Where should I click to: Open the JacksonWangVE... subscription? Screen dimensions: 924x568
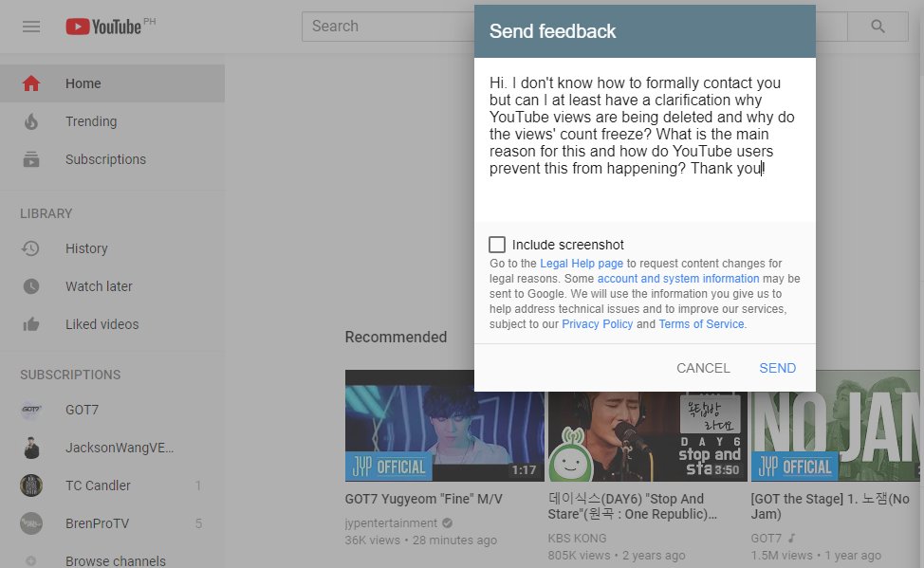click(x=112, y=448)
